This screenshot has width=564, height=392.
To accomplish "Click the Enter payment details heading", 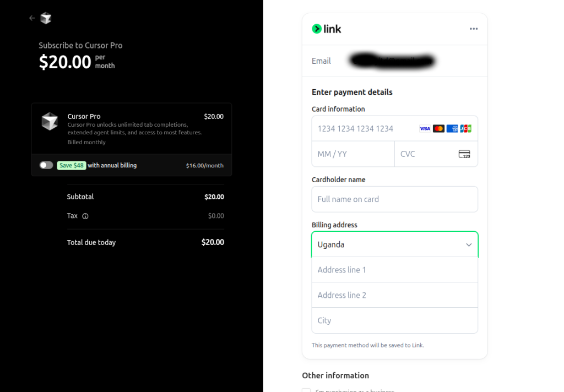I will [x=352, y=92].
